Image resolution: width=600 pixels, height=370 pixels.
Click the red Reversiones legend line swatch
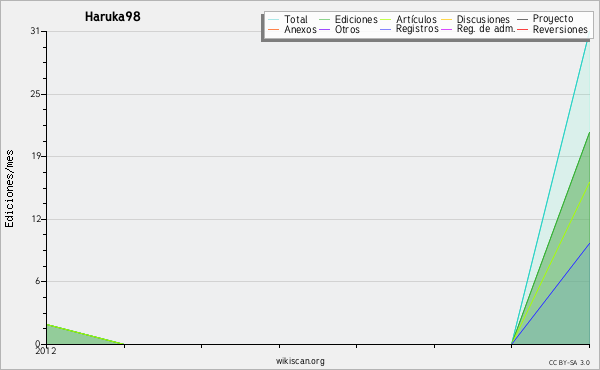click(522, 29)
